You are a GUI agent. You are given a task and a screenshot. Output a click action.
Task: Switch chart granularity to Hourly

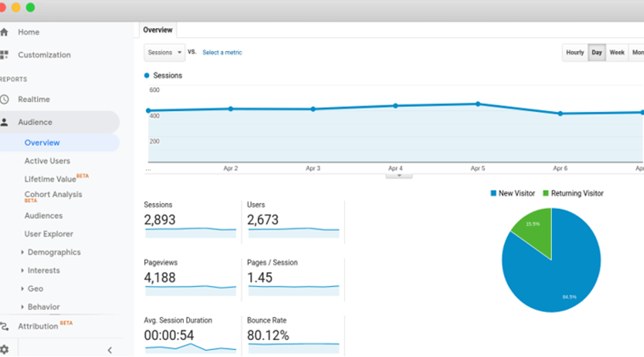pyautogui.click(x=574, y=52)
